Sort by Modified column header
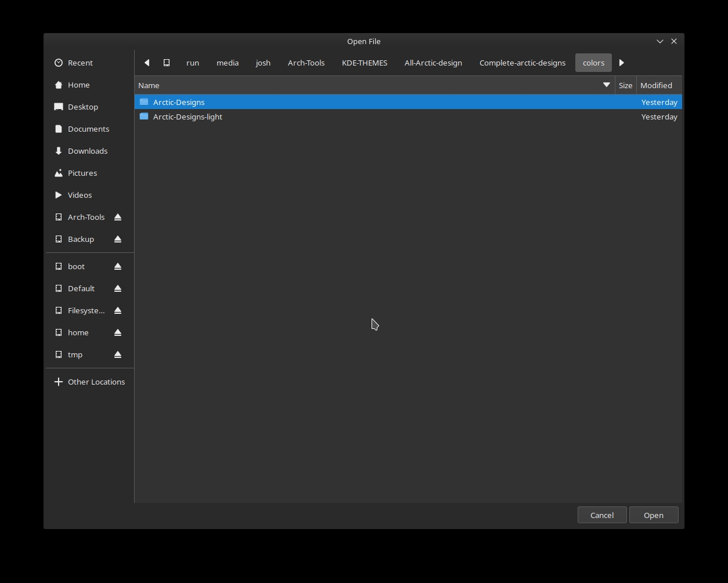The image size is (728, 583). pos(659,85)
